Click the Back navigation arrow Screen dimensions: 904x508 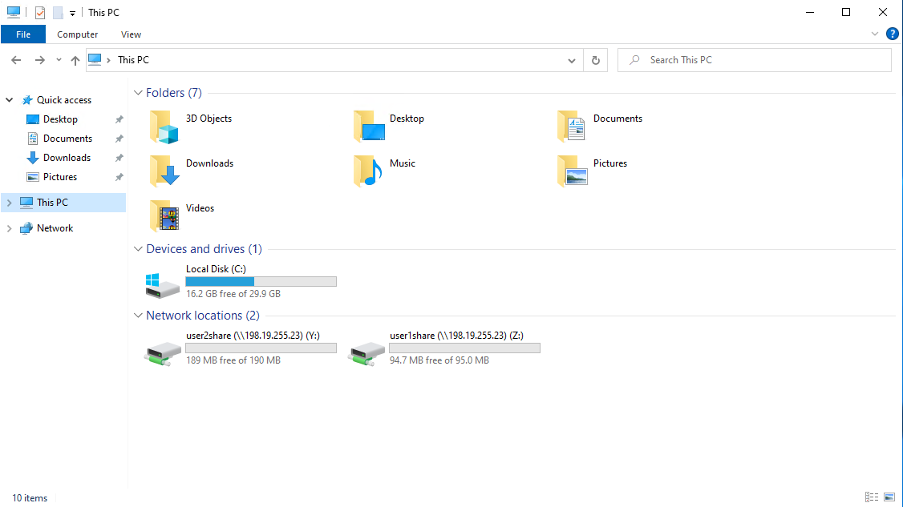16,60
